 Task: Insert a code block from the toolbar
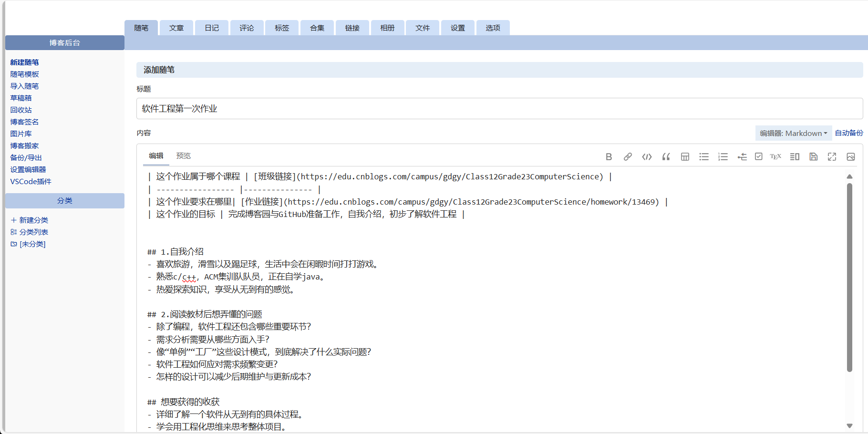(x=647, y=156)
